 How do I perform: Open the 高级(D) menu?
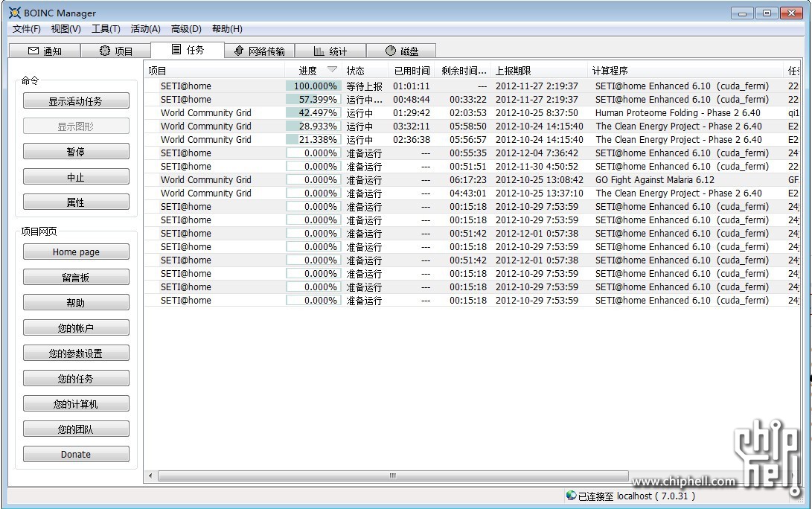pos(186,29)
